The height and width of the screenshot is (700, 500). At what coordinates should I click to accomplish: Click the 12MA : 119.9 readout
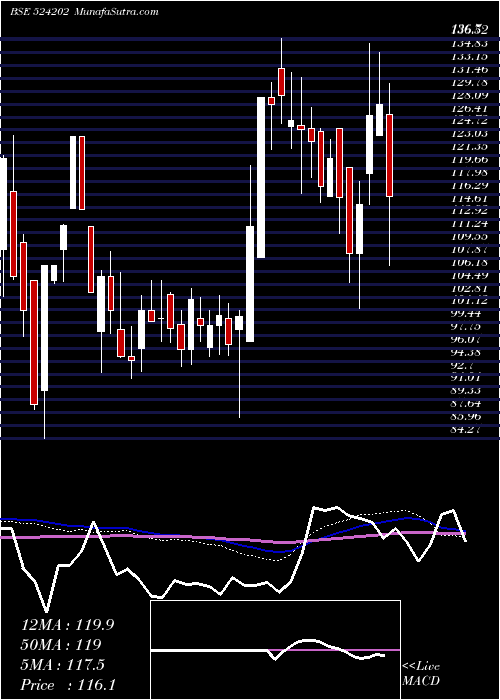[67, 625]
